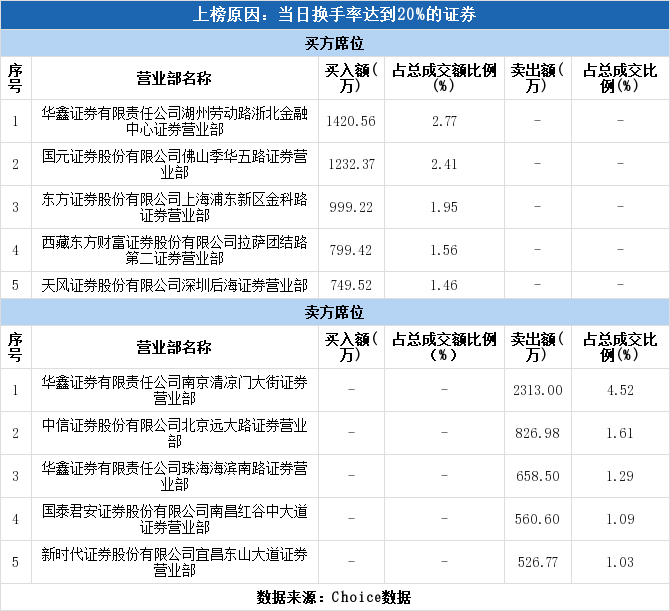Click sell percentage 1.03
This screenshot has height=611, width=670.
point(620,562)
